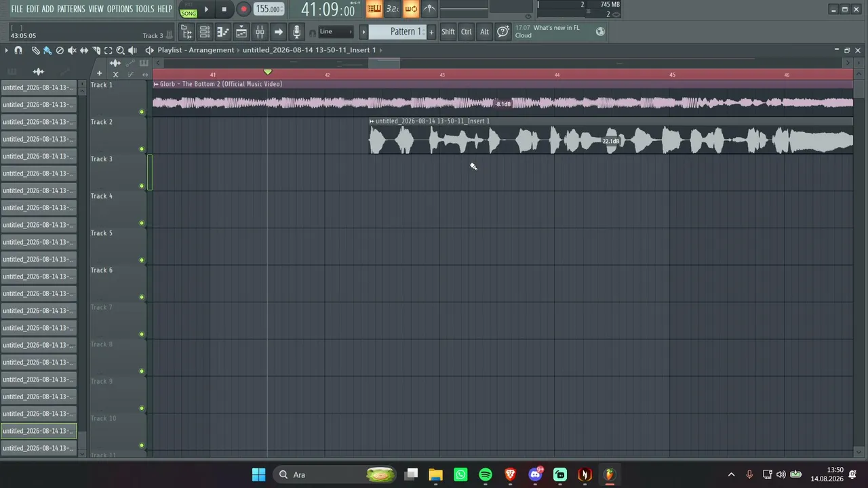
Task: Open the EDIT menu
Action: pos(33,9)
